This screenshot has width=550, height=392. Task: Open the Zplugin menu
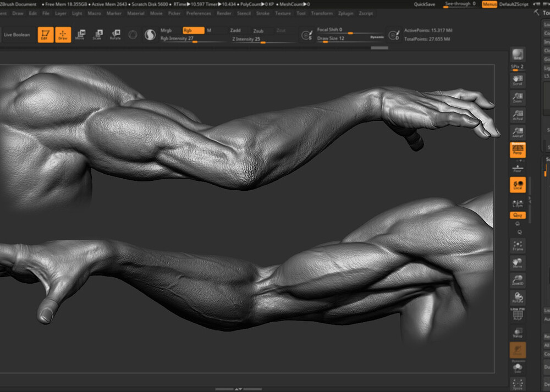[x=346, y=13]
